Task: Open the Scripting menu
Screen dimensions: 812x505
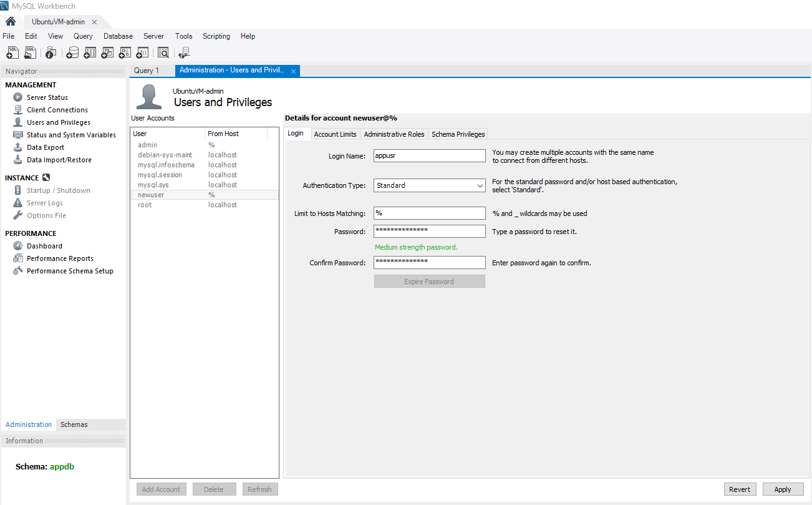Action: pos(216,36)
